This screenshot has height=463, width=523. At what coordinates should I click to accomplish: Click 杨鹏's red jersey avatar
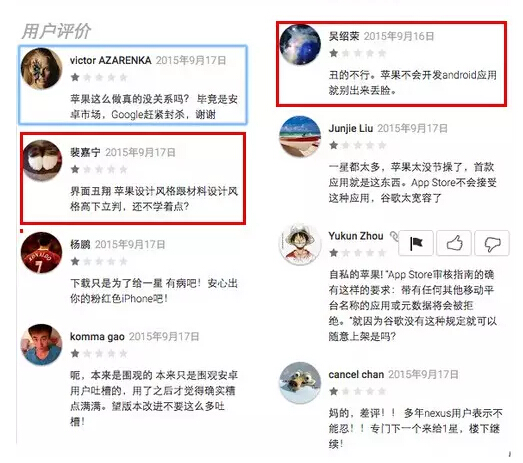[x=41, y=253]
